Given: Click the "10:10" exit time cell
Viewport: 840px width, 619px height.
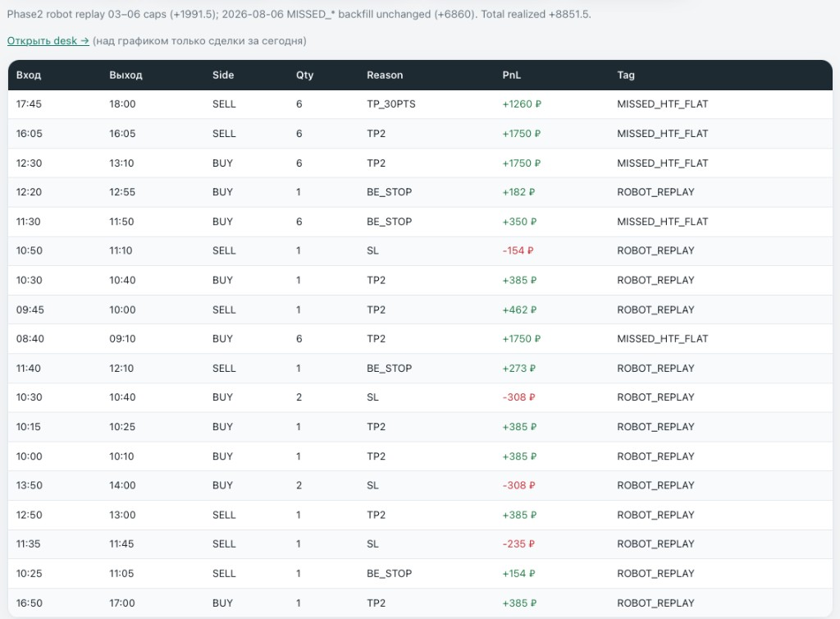Looking at the screenshot, I should pos(121,456).
